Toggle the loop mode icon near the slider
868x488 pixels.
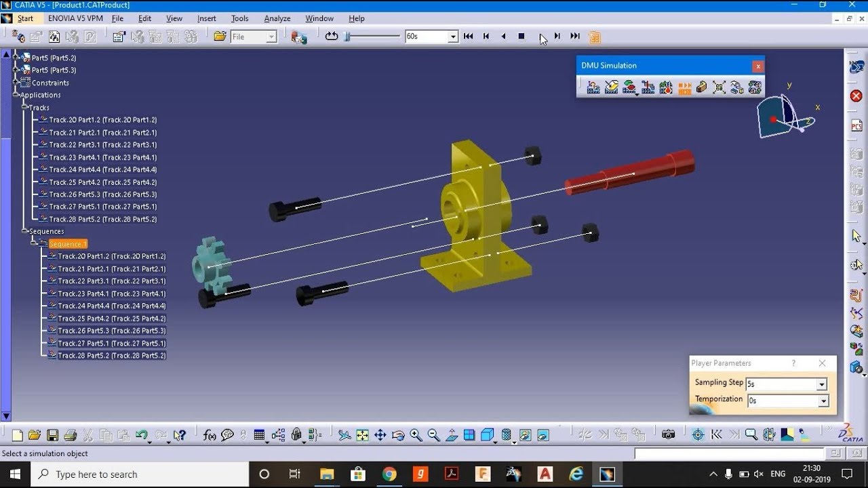click(x=332, y=37)
